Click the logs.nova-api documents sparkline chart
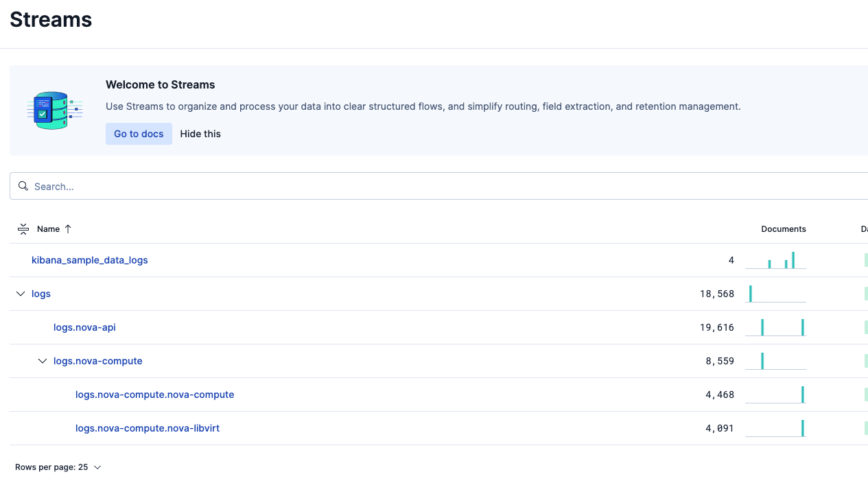 click(775, 327)
